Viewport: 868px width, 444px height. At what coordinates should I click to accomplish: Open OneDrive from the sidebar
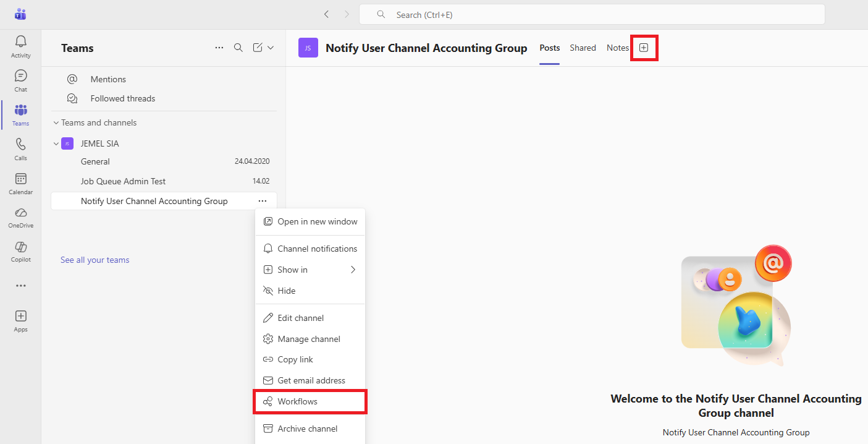point(20,217)
